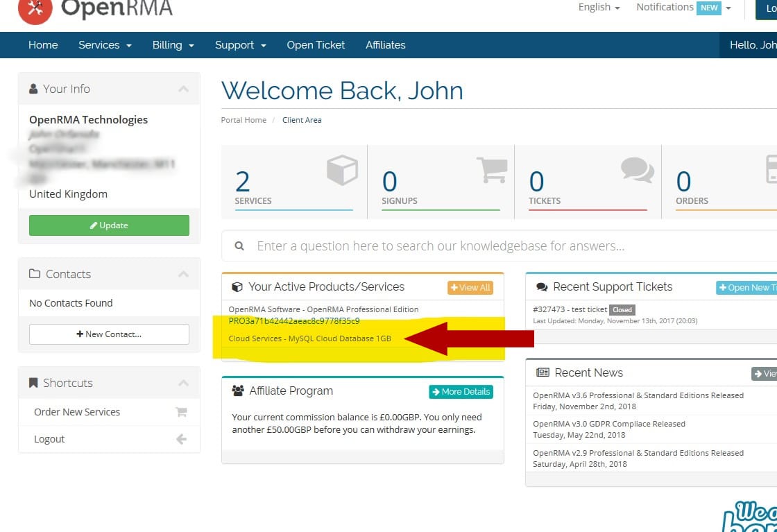Image resolution: width=777 pixels, height=532 pixels.
Task: Open the Affiliates nav item
Action: point(386,45)
